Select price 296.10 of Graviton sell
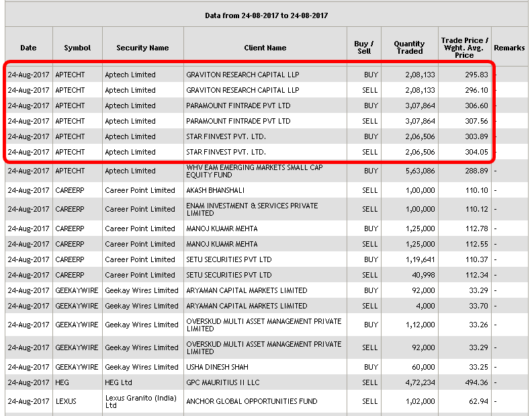The width and height of the screenshot is (532, 416). (x=476, y=90)
